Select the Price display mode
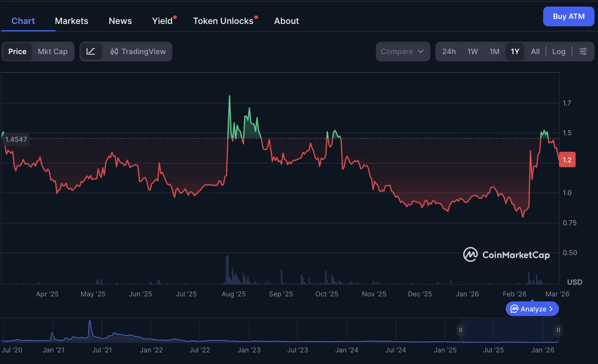 point(17,51)
